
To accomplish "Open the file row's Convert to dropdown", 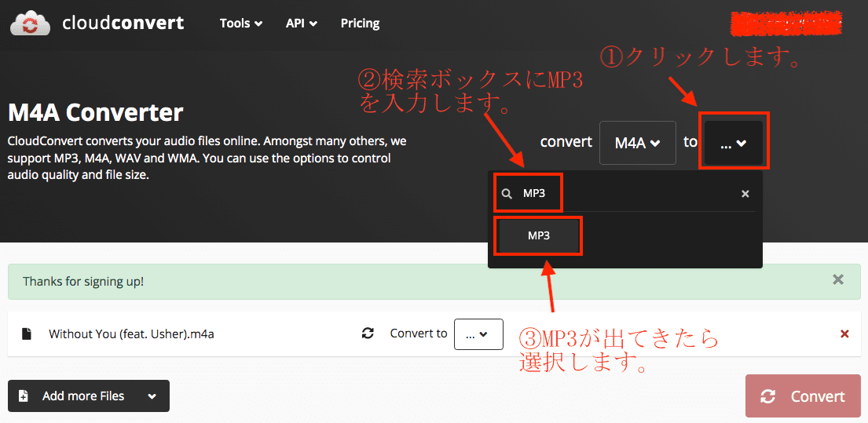I will pos(478,334).
